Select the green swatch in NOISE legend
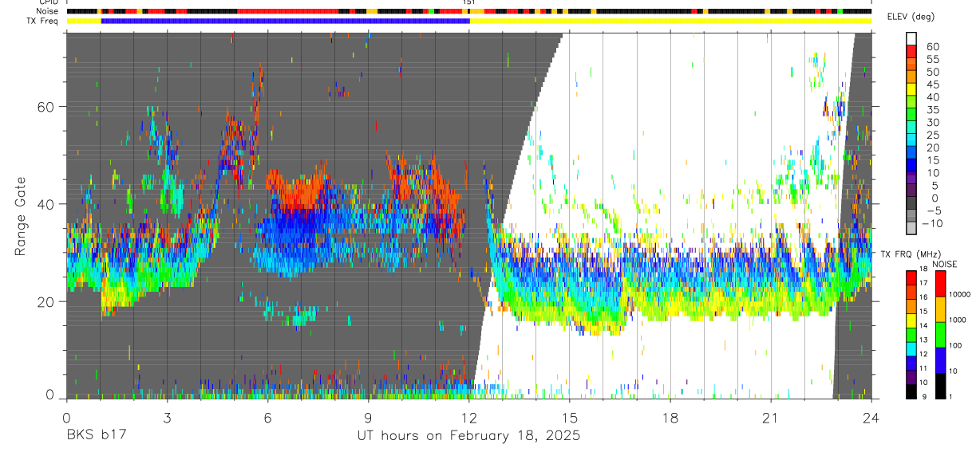 (x=941, y=334)
